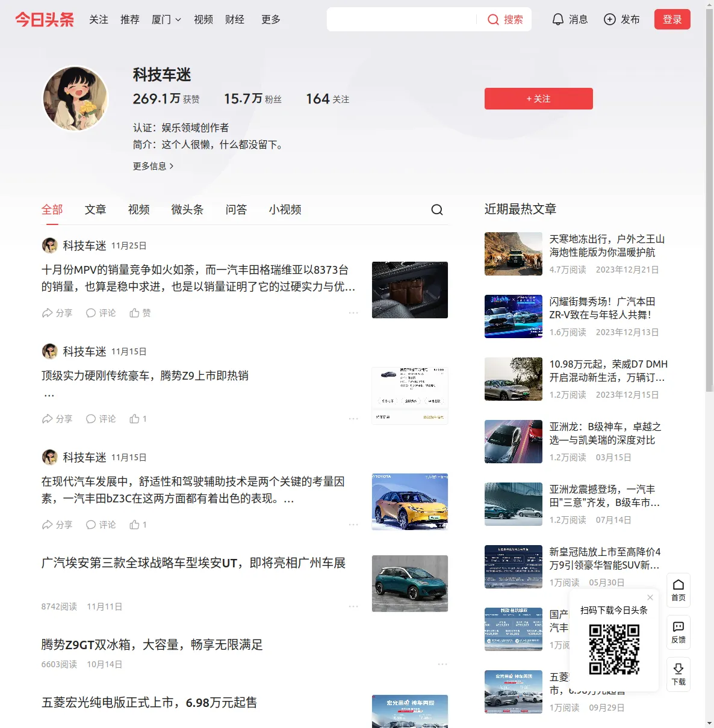The image size is (714, 728).
Task: Share the 一汽丰田bZ3C post
Action: (57, 525)
